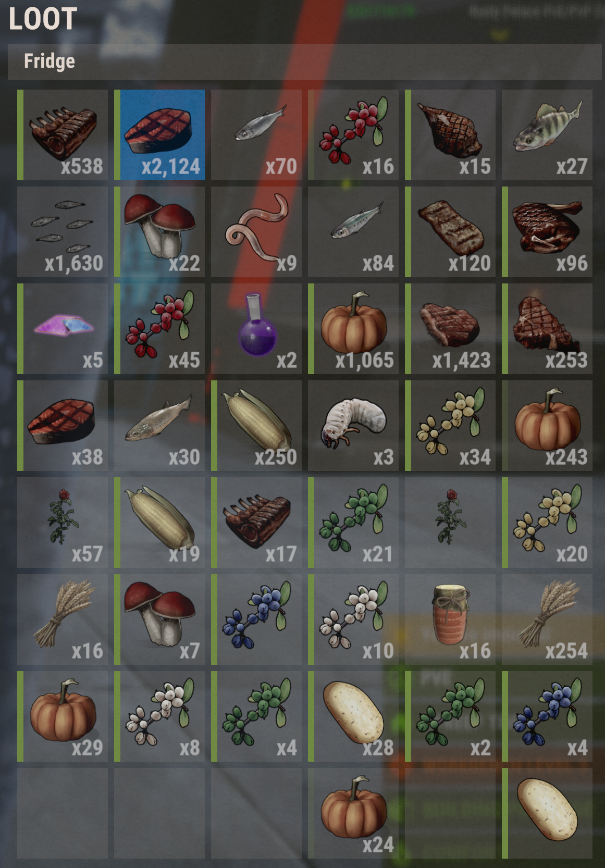
Task: Pick the mushrooms stack x22
Action: point(159,232)
